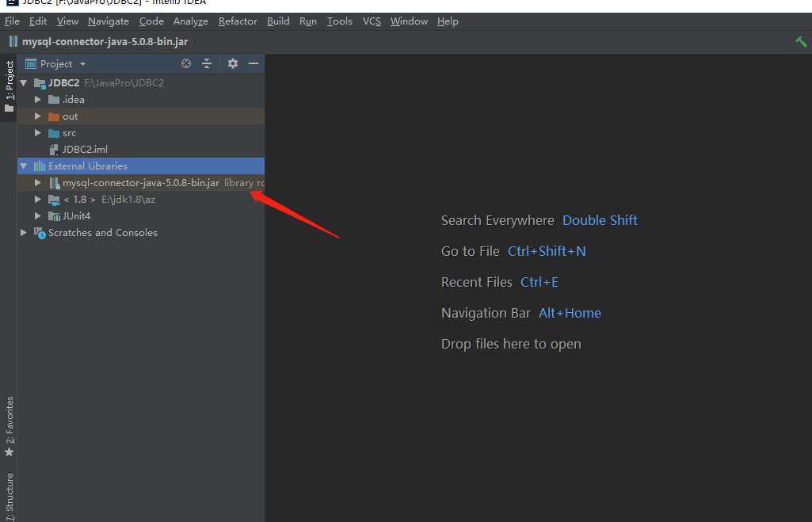
Task: Open the Window menu
Action: tap(409, 21)
